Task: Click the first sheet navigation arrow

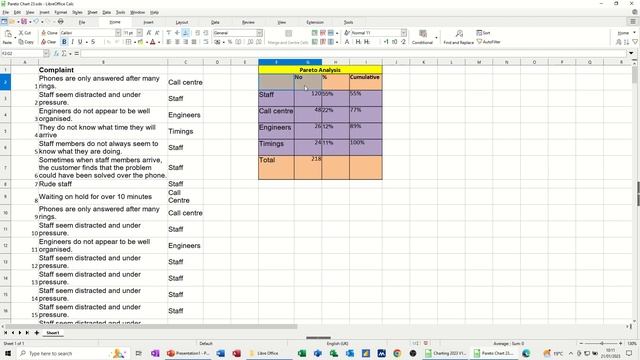Action: pos(5,333)
